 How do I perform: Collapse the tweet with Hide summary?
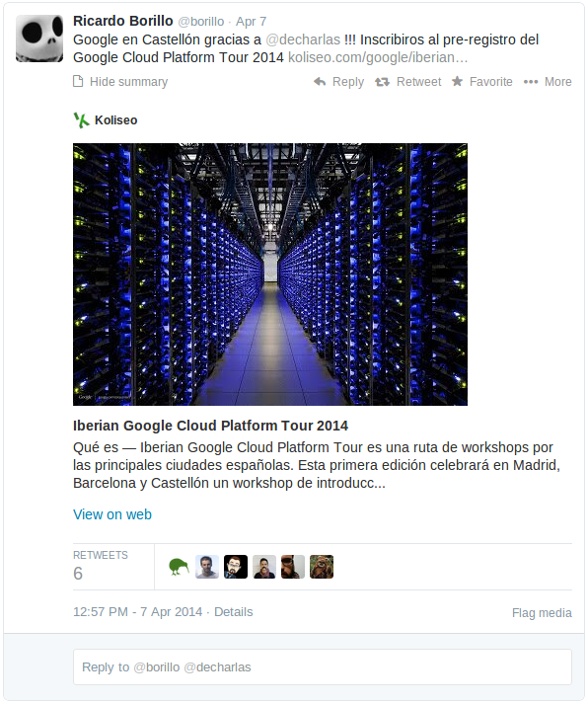[128, 82]
